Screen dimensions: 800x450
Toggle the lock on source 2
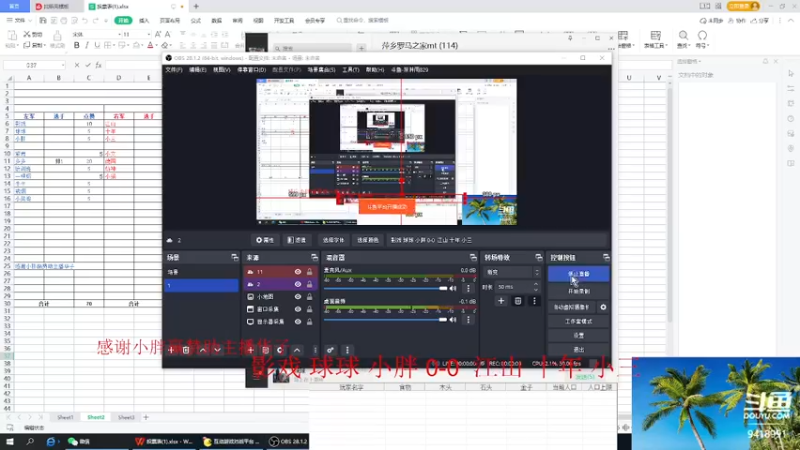[309, 284]
